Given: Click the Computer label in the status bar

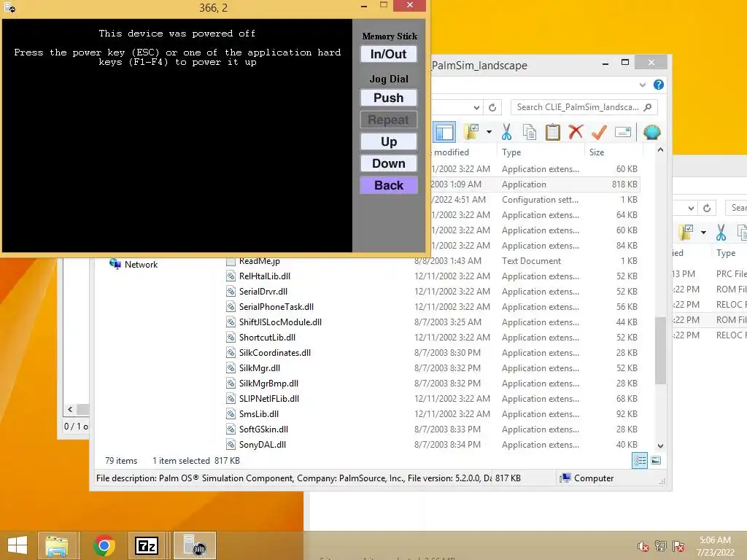Looking at the screenshot, I should 594,478.
